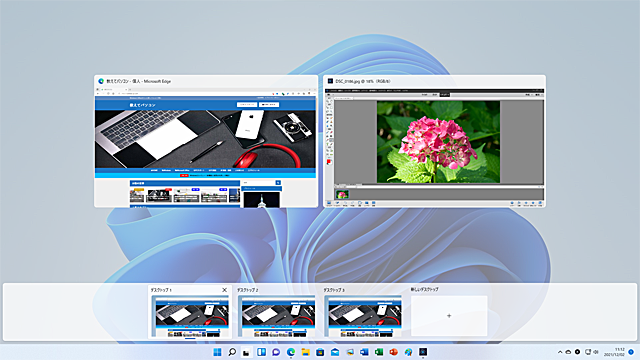
Task: Open Microsoft Store from the taskbar
Action: coord(320,352)
